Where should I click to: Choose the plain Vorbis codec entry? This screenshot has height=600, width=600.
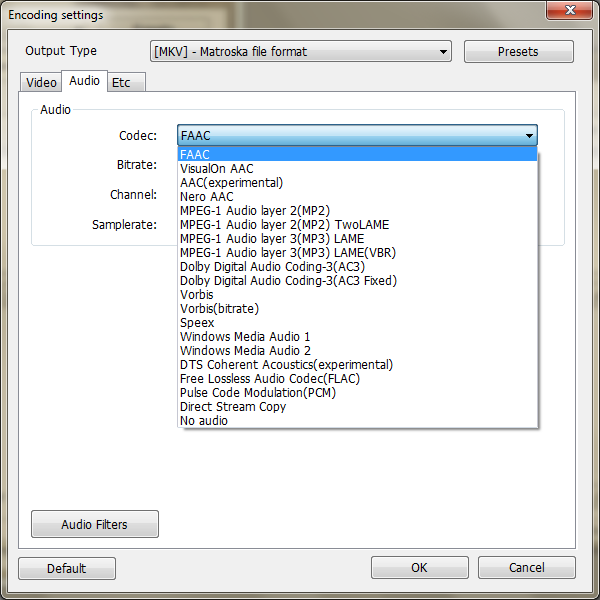tap(357, 295)
